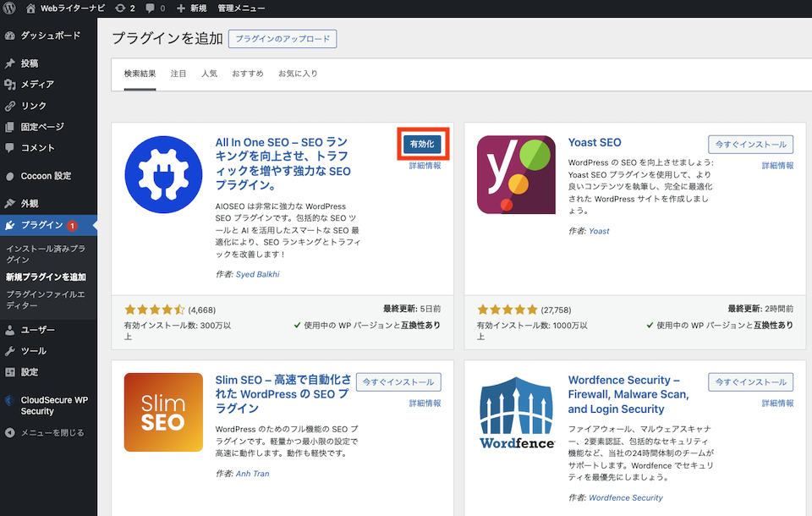Click the 設定 sliders icon

(10, 372)
